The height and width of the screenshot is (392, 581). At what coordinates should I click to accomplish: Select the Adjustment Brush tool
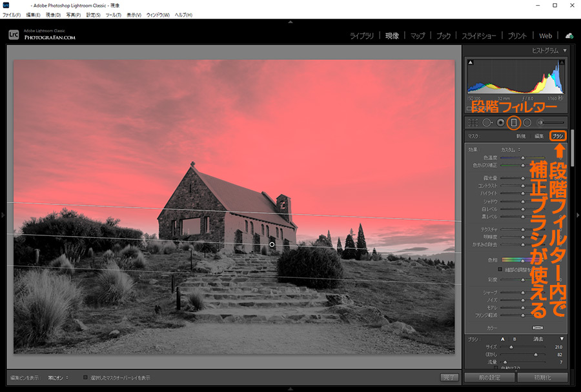click(x=551, y=122)
